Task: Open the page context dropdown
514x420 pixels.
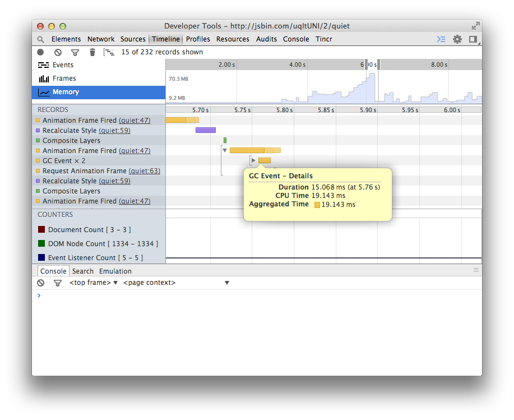Action: point(176,283)
